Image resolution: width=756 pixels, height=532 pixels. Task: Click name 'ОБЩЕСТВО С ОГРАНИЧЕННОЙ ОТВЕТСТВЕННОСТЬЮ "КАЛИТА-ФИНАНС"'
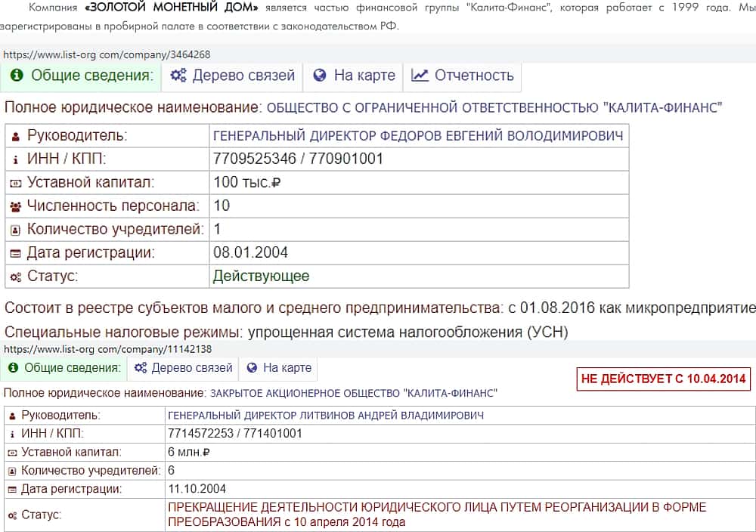click(494, 107)
